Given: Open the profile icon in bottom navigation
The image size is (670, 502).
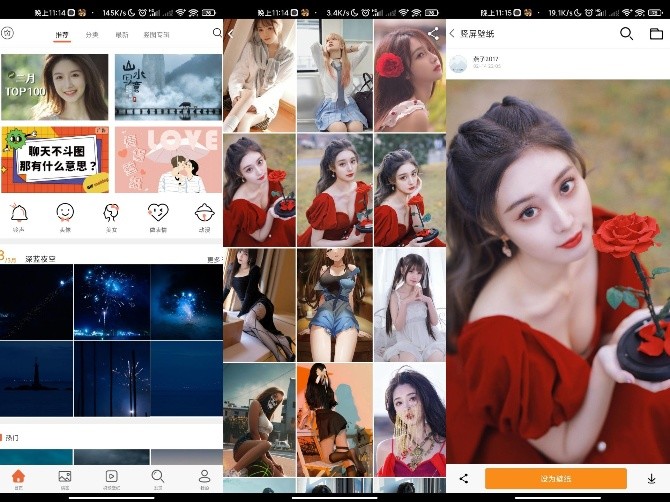Looking at the screenshot, I should 204,477.
